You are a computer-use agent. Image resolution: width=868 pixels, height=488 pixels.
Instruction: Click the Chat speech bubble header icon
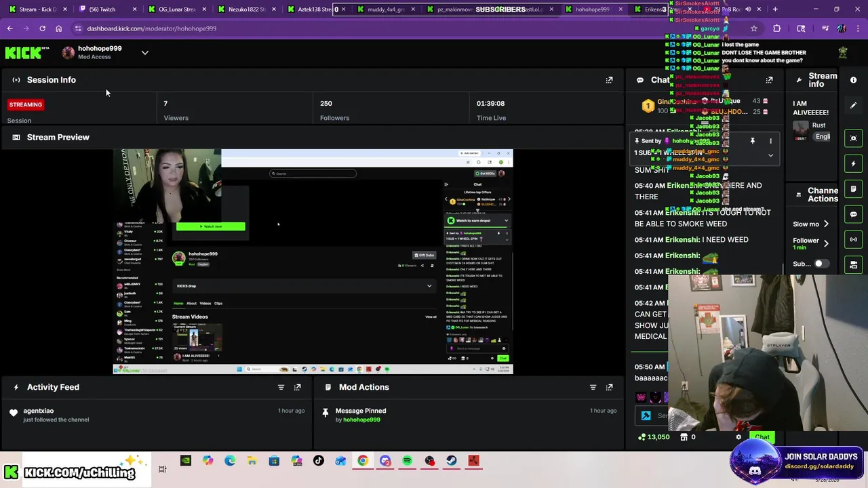pyautogui.click(x=640, y=80)
